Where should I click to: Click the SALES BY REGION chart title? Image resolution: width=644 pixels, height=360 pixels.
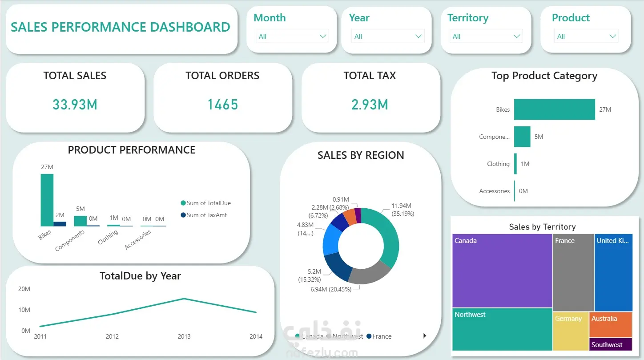(361, 155)
